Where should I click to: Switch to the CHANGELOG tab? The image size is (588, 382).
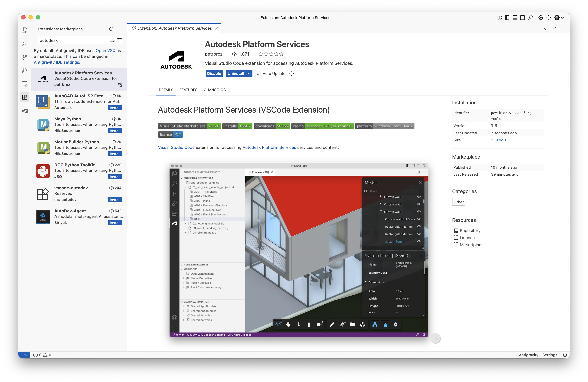coord(215,90)
